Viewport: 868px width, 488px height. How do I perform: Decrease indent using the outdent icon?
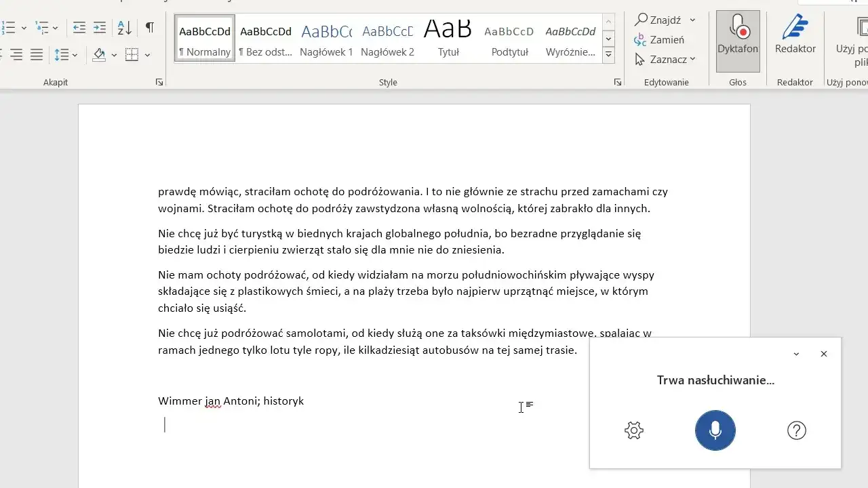pos(79,27)
